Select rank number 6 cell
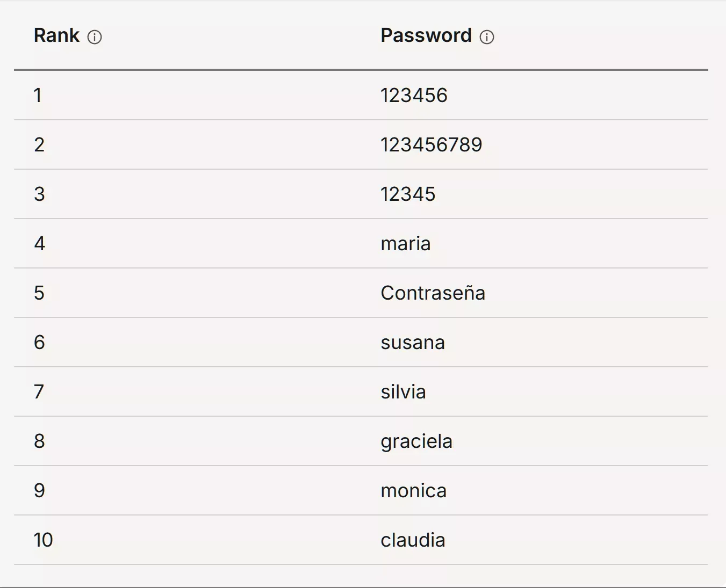This screenshot has width=726, height=588. point(39,343)
